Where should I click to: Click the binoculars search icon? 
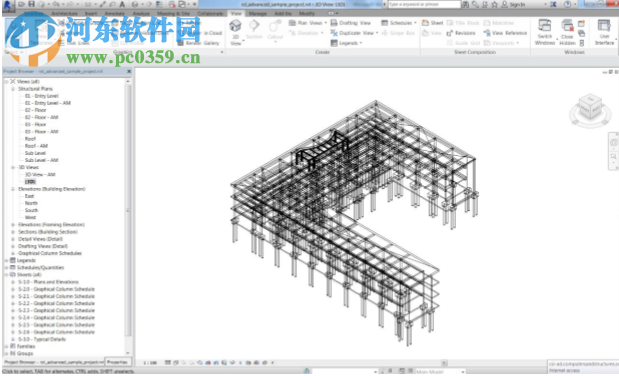tap(466, 4)
